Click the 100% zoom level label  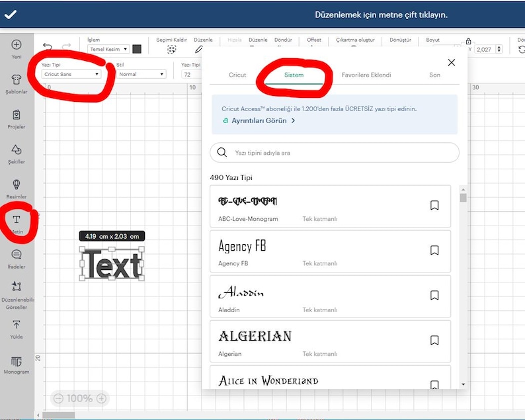[x=79, y=398]
